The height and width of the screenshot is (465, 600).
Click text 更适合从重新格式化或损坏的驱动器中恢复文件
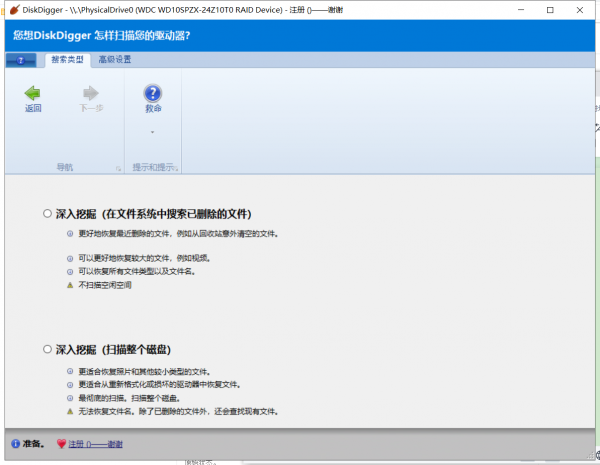[158, 385]
